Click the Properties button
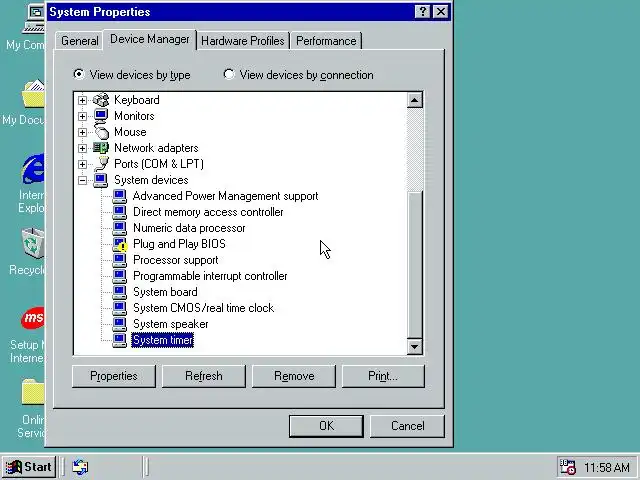This screenshot has width=640, height=480. click(x=114, y=376)
